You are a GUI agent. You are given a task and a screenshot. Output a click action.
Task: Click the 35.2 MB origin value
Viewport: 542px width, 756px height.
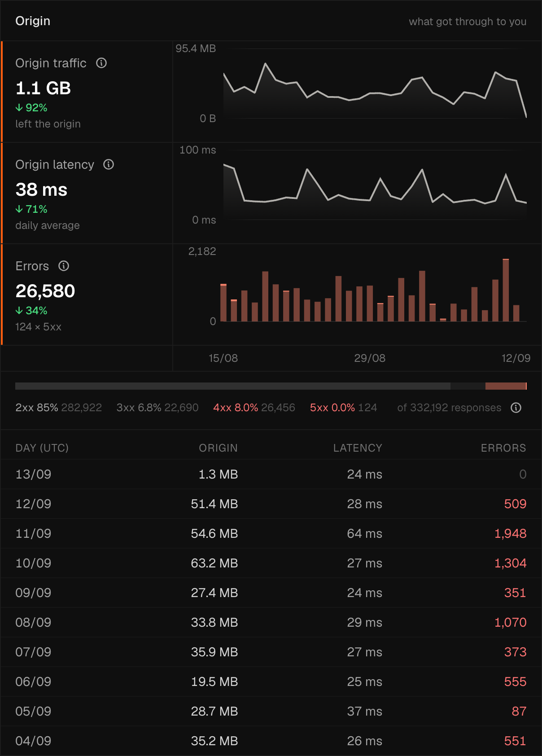[x=214, y=741]
